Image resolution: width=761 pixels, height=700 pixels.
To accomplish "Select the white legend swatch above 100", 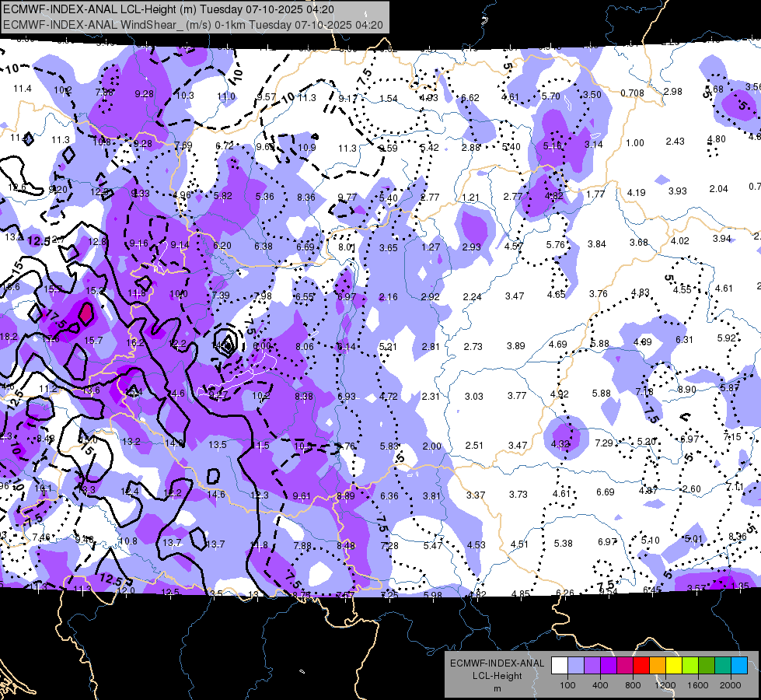I will tap(559, 665).
